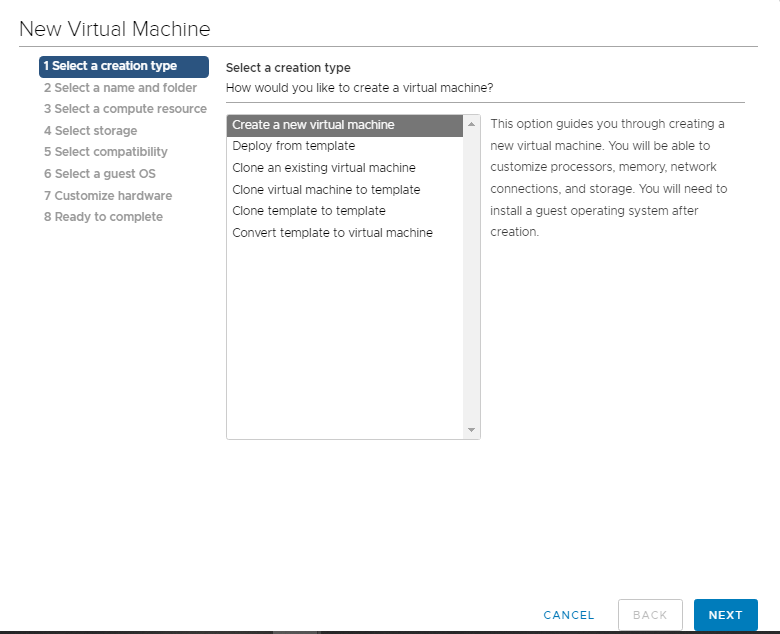Choose 'Clone template to template' option
The image size is (780, 634).
click(308, 211)
